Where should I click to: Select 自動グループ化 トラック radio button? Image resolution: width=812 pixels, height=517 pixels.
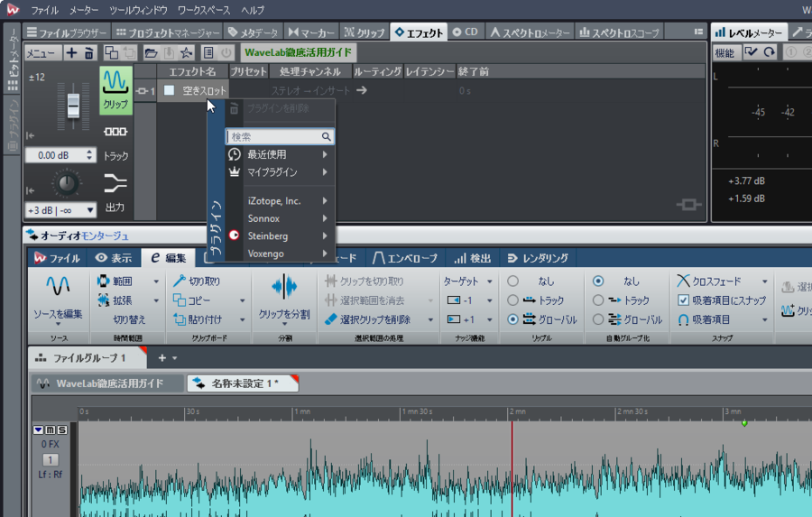[598, 300]
